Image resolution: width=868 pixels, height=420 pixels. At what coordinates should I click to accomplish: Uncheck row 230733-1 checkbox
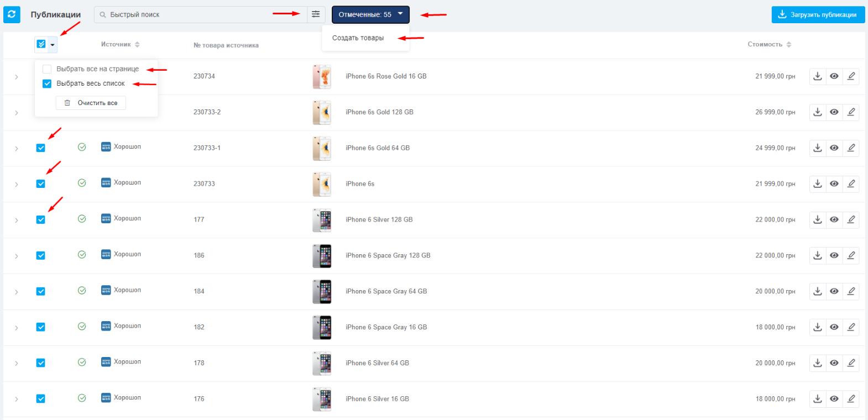[40, 148]
